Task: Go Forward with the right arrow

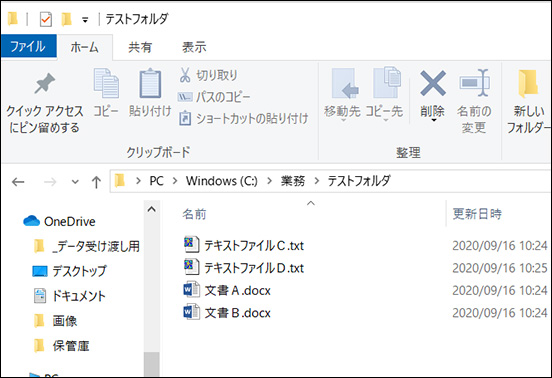Action: click(x=50, y=182)
